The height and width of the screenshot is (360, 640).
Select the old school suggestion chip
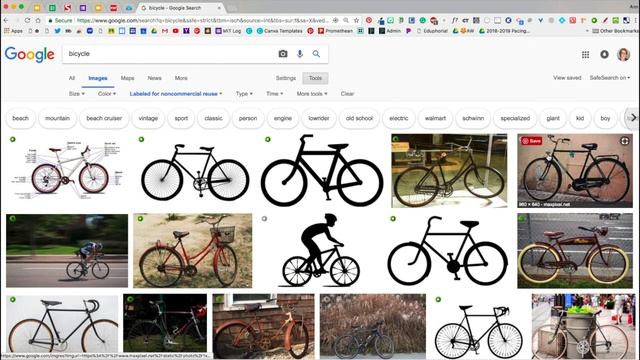pos(359,118)
